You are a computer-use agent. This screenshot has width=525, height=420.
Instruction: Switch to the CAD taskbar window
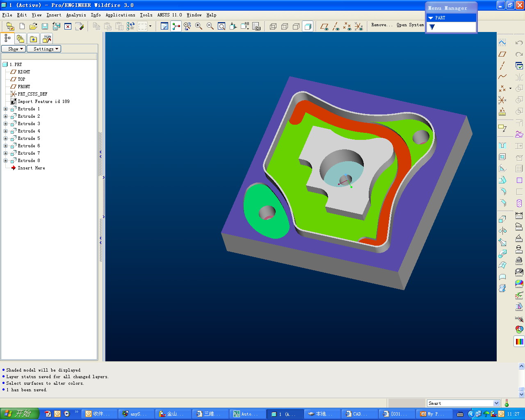tap(360, 414)
